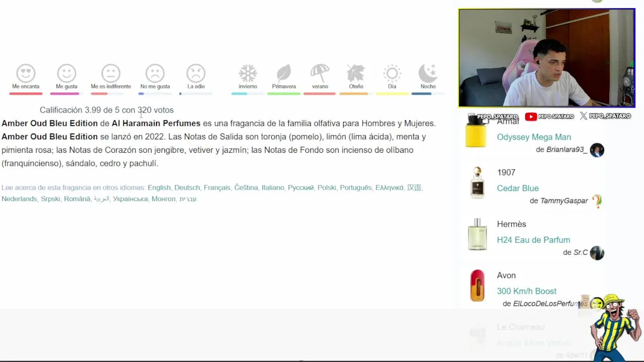The width and height of the screenshot is (644, 362).
Task: Open the Hebrew language link
Action: (x=188, y=199)
